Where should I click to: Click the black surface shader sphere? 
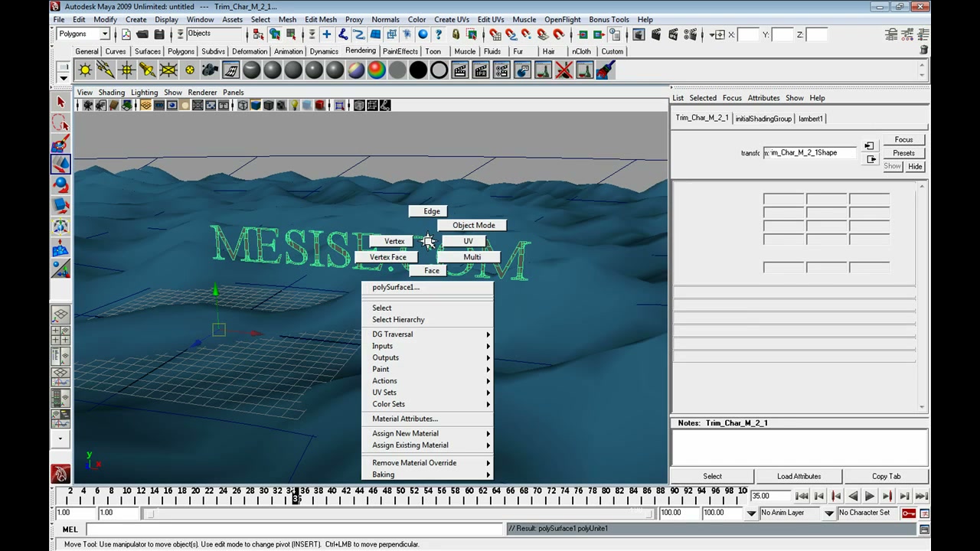point(418,70)
